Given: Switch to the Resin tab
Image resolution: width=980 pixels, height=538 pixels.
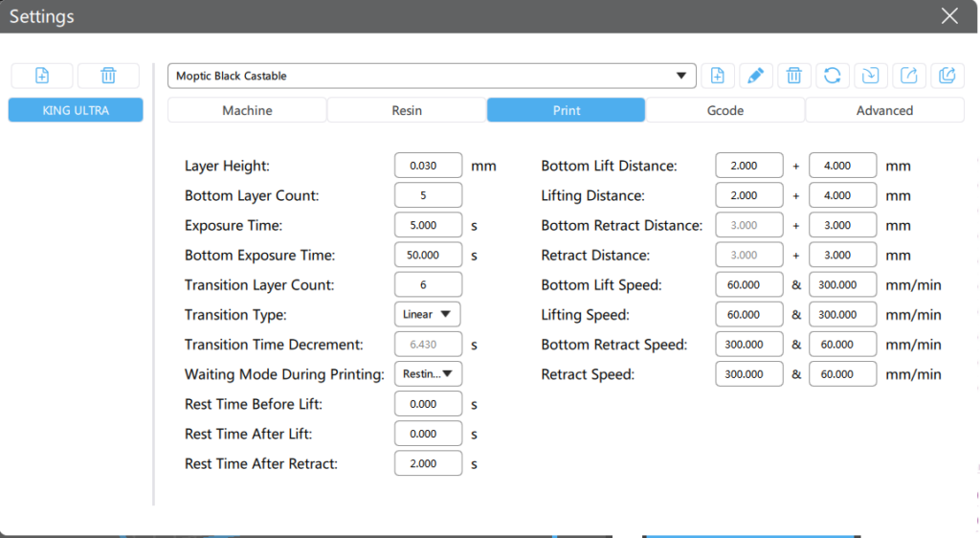Looking at the screenshot, I should [407, 110].
